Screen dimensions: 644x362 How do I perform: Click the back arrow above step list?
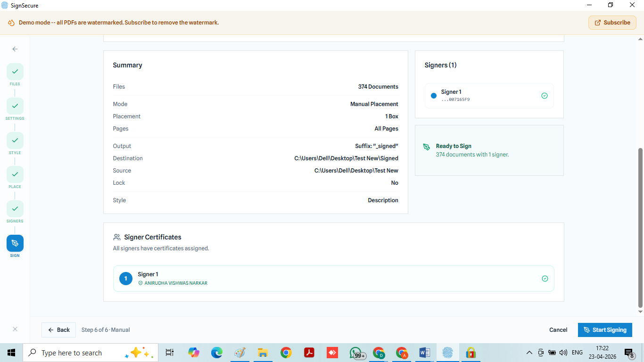(15, 49)
